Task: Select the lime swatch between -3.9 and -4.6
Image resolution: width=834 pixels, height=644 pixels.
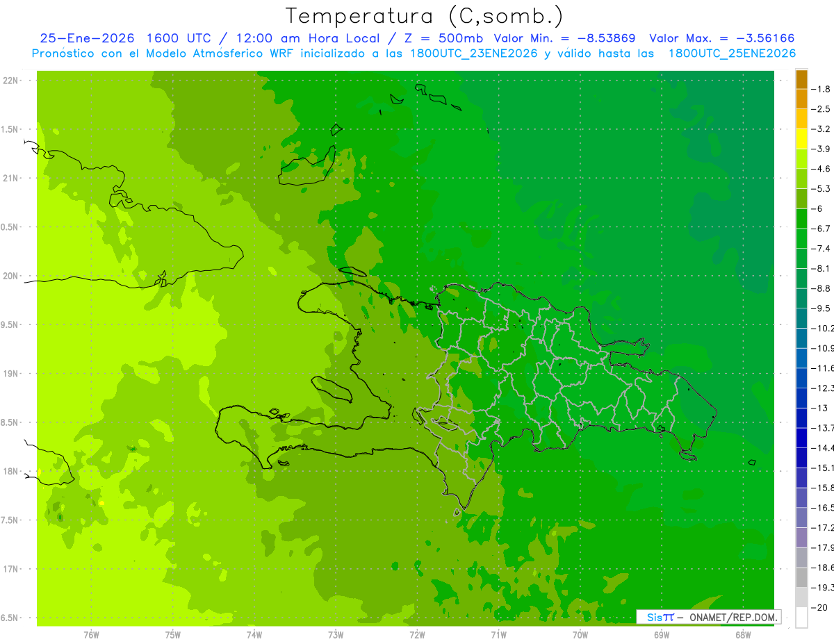Action: coord(801,158)
